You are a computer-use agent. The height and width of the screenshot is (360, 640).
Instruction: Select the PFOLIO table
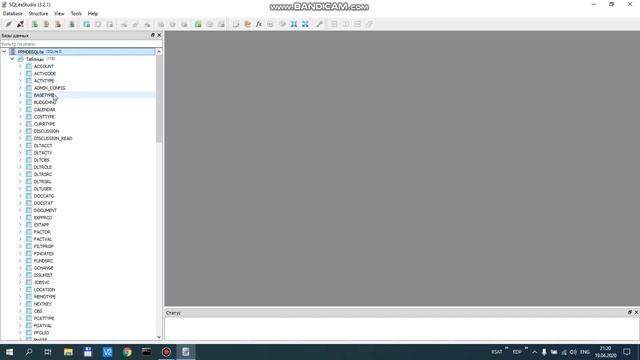point(41,333)
